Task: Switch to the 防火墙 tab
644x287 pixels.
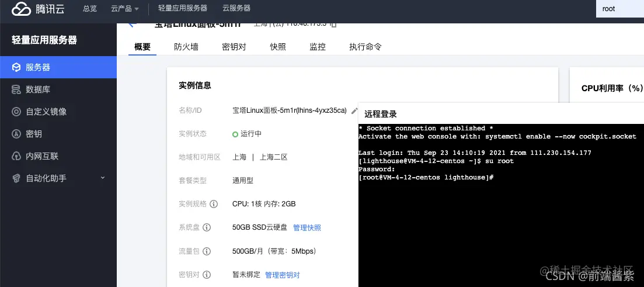Action: [x=186, y=47]
